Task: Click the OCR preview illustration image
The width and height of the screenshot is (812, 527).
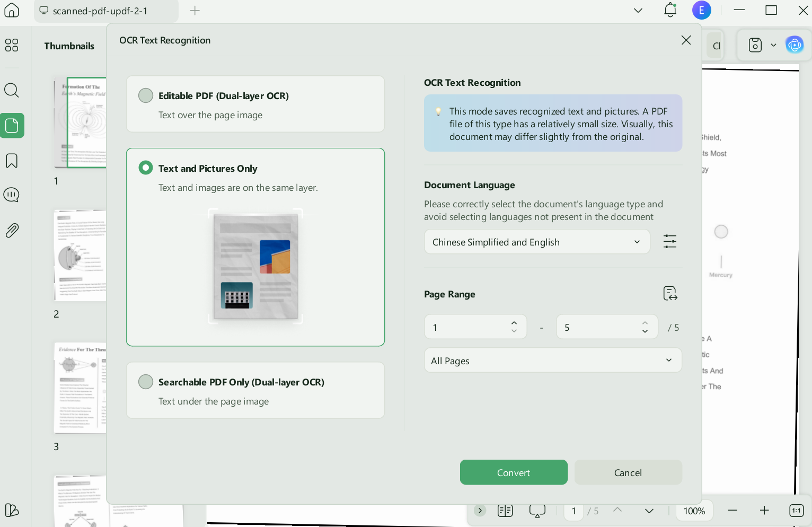Action: [x=255, y=266]
